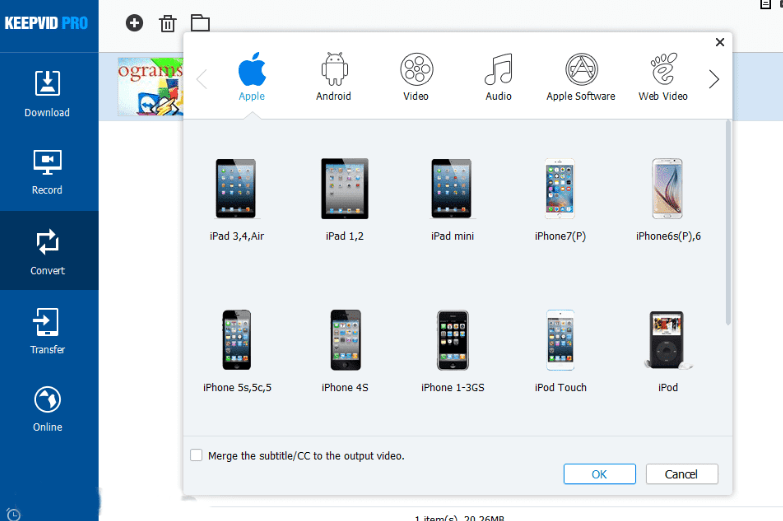Screen dimensions: 783x521
Task: Click Cancel to dismiss format dialog
Action: coord(682,474)
